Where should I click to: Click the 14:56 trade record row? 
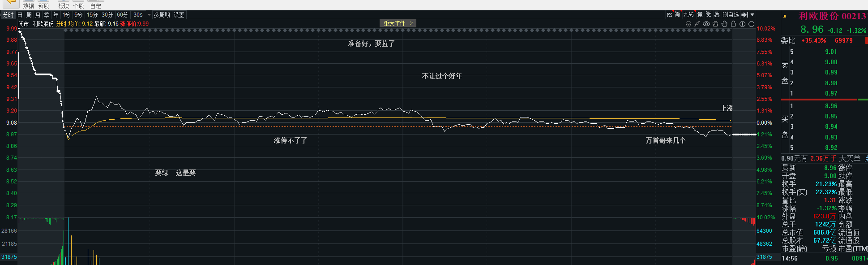point(825,258)
